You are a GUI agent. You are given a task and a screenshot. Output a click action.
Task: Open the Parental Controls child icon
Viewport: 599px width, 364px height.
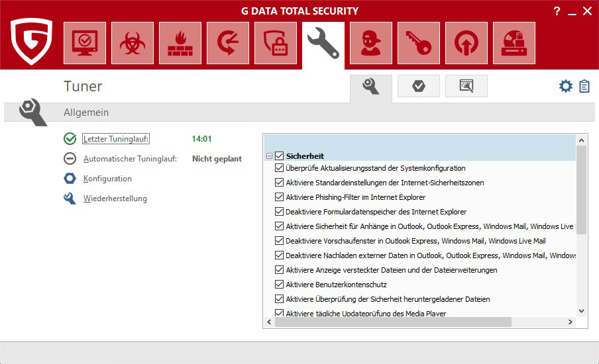pos(371,43)
